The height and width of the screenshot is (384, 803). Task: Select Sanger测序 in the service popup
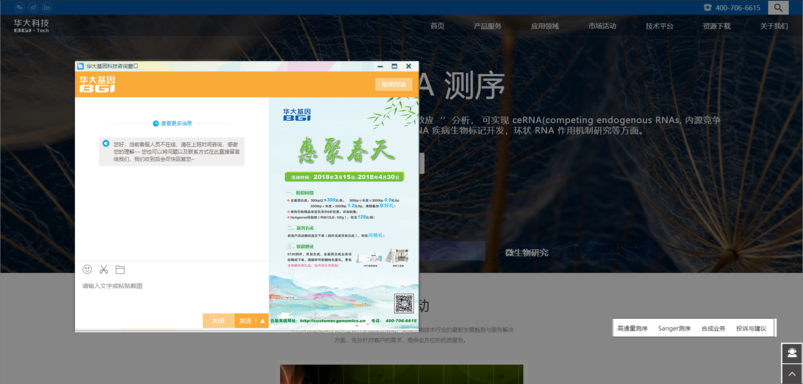point(674,328)
